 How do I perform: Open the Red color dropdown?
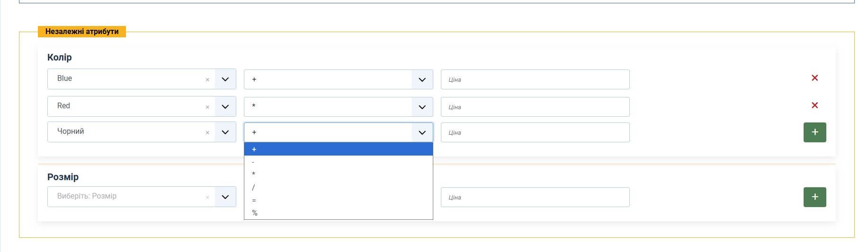(225, 106)
